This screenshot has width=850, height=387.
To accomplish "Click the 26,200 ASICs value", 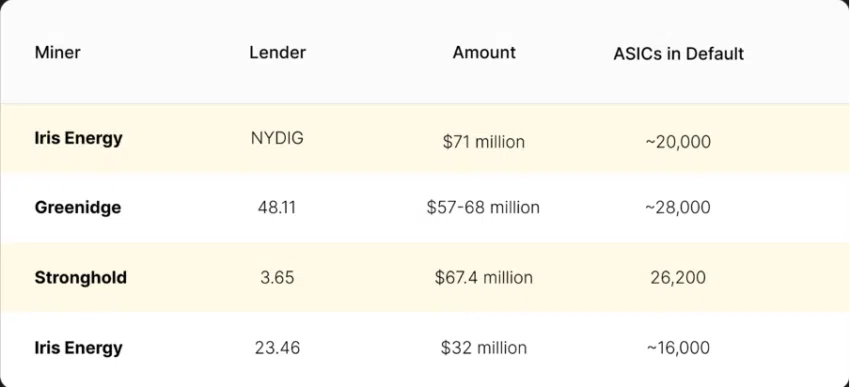I will pos(678,278).
